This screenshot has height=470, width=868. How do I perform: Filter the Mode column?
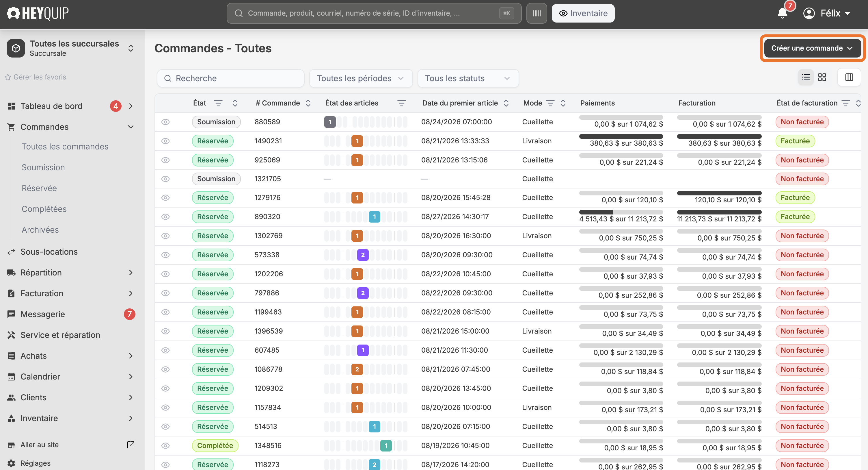point(550,103)
